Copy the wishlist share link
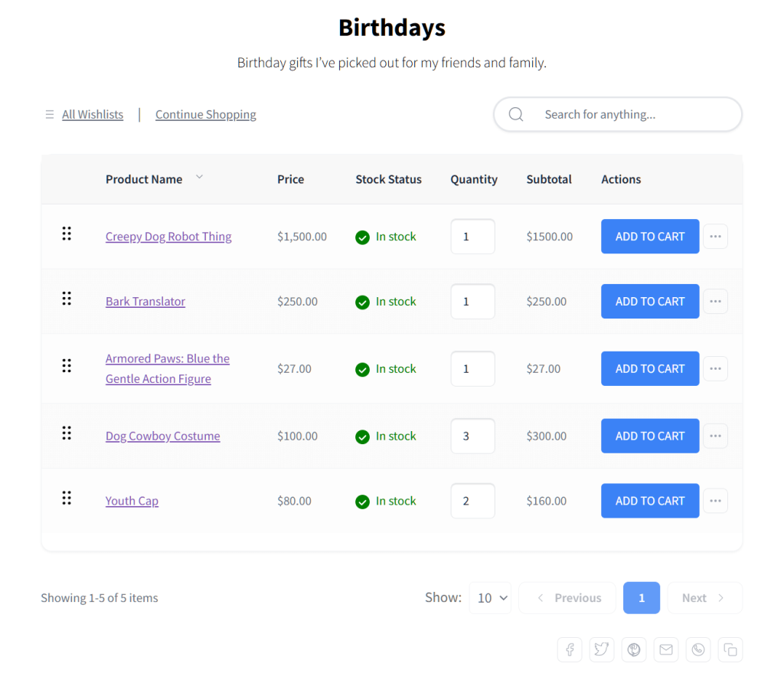784x680 pixels. coord(730,649)
